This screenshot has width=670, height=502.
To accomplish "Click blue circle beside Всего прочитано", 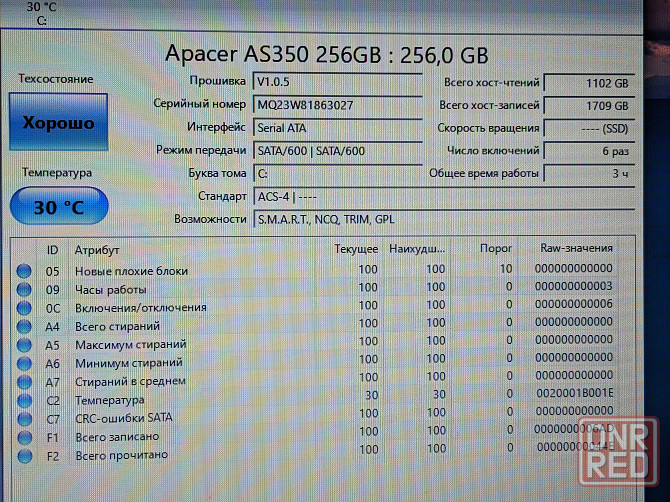I will 24,456.
